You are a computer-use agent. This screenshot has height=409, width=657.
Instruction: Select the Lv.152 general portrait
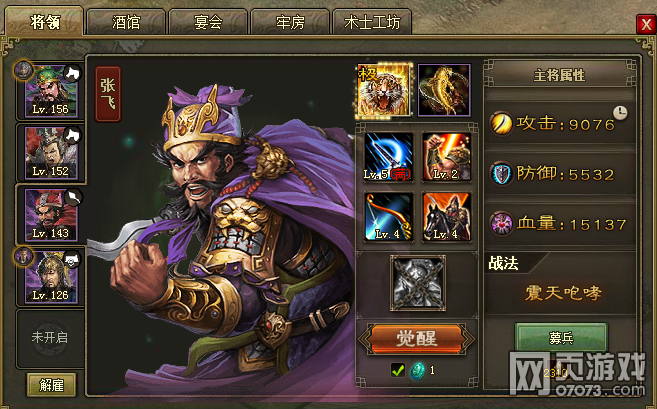click(x=51, y=153)
